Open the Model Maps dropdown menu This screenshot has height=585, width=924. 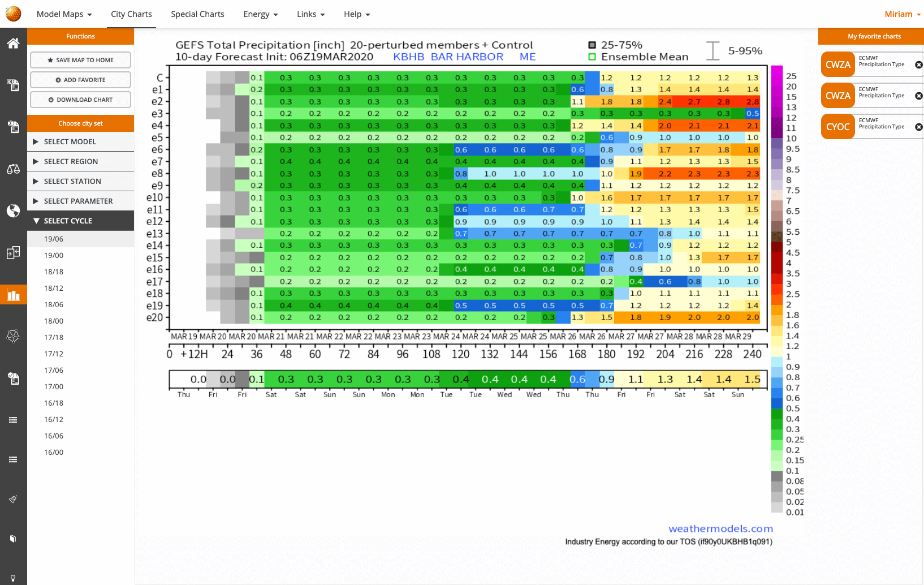64,14
